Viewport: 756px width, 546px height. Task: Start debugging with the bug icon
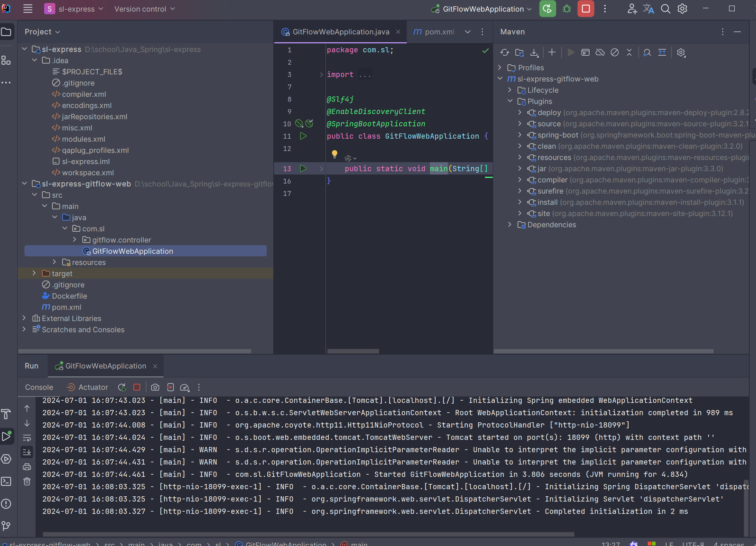567,9
